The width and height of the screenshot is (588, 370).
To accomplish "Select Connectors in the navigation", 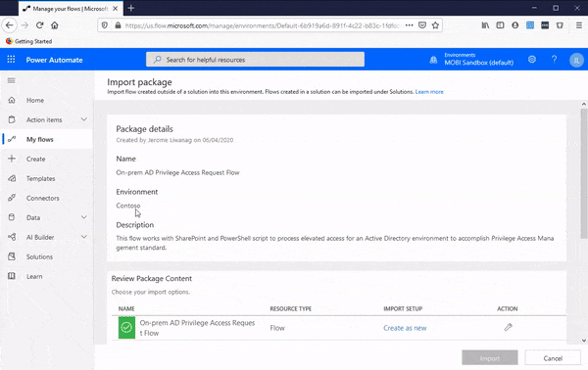I will 43,198.
